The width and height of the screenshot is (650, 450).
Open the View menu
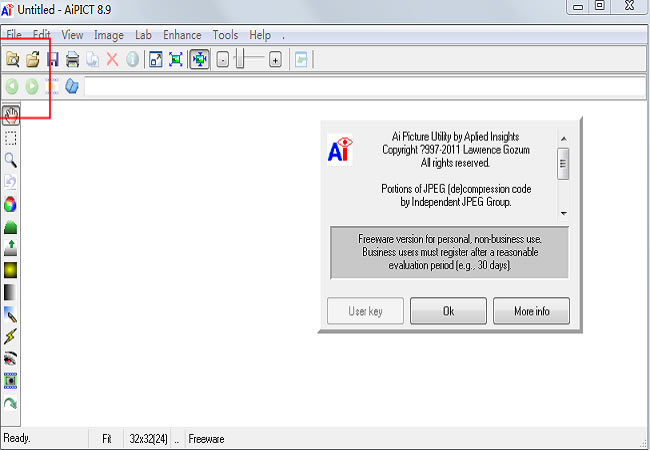[x=72, y=35]
